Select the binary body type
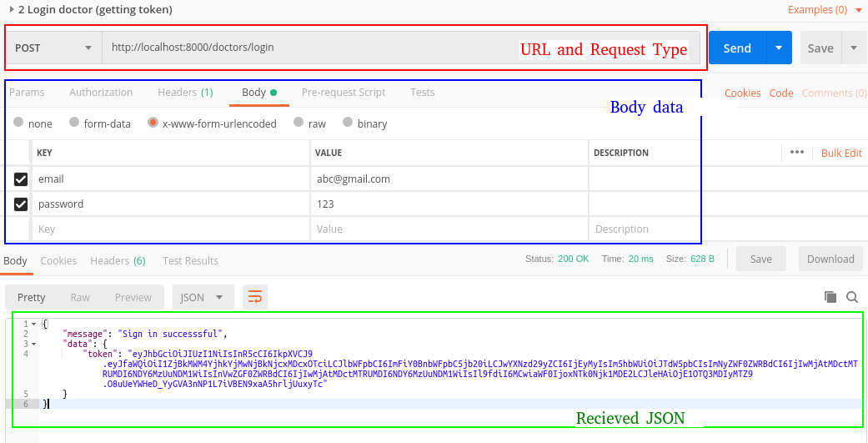Screen dimensions: 868x443 348,122
